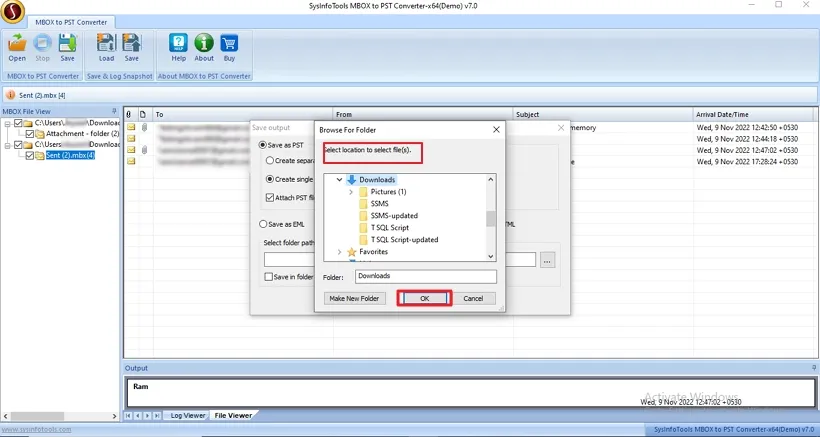Click Downloads folder icon in browse tree

(351, 179)
